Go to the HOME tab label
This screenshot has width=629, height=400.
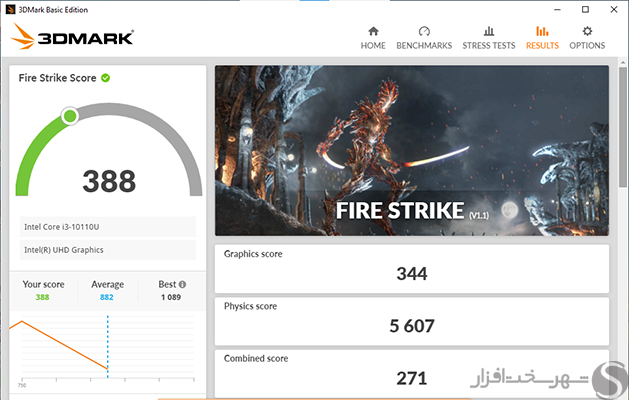[x=373, y=45]
